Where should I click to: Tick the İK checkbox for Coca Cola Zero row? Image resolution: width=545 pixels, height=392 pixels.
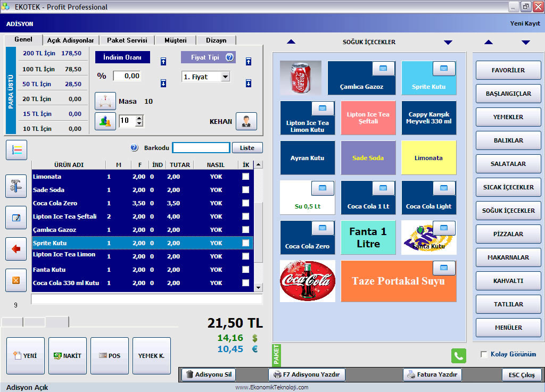pyautogui.click(x=246, y=203)
